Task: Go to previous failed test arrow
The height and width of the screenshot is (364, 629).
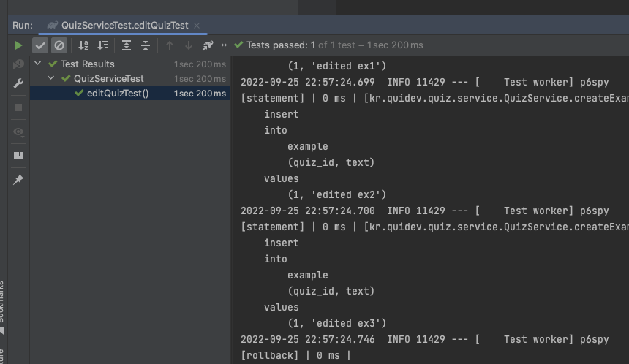Action: tap(169, 45)
